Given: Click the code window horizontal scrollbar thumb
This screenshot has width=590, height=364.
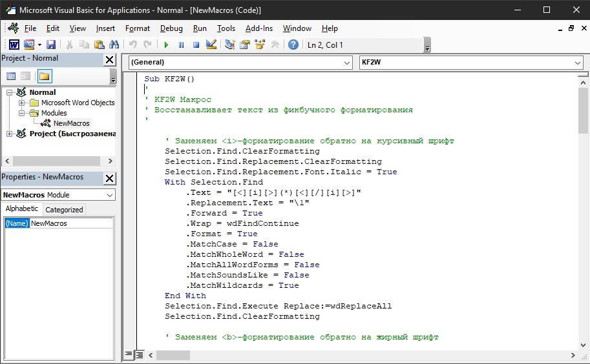Looking at the screenshot, I should click(x=173, y=355).
